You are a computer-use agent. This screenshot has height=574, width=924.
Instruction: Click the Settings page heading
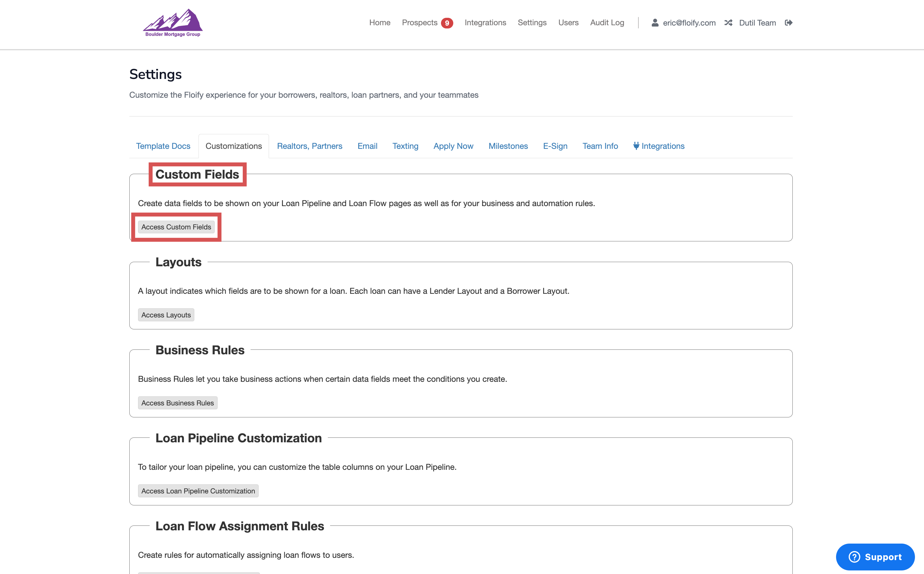(x=156, y=74)
